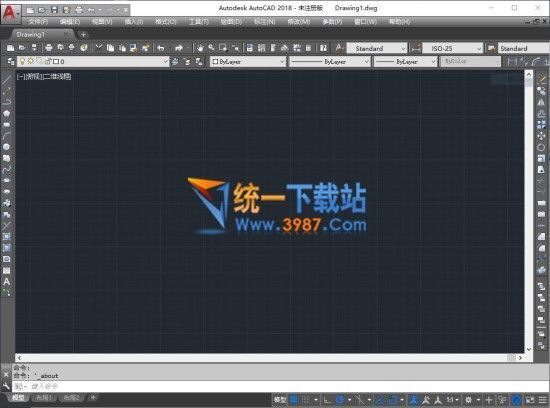
Task: Select the Polygon draw tool
Action: 7,113
